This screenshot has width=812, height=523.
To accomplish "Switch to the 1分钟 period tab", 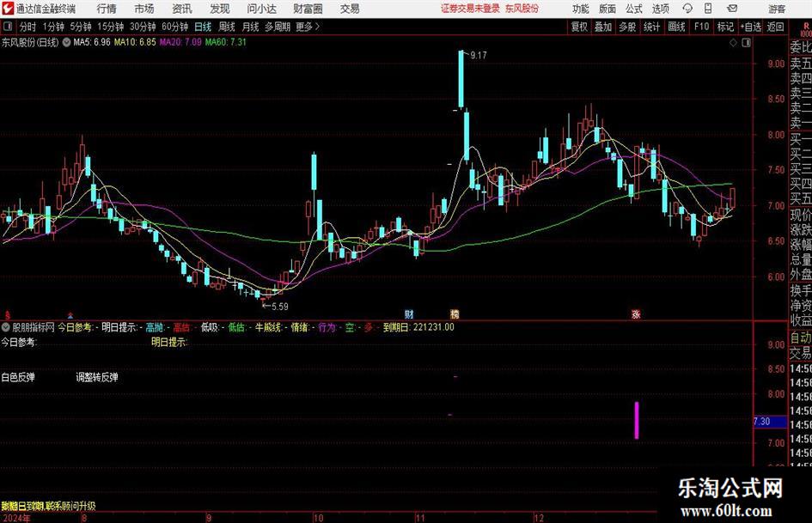I will pyautogui.click(x=53, y=27).
